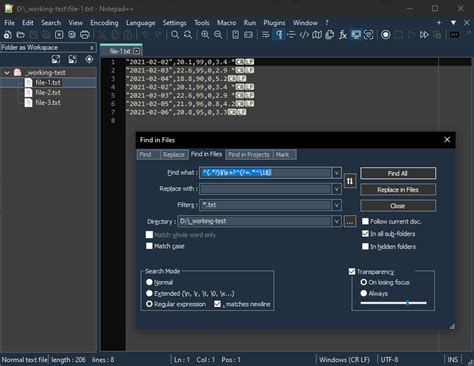Click inside the Replace with field
Image resolution: width=474 pixels, height=366 pixels.
tap(265, 189)
